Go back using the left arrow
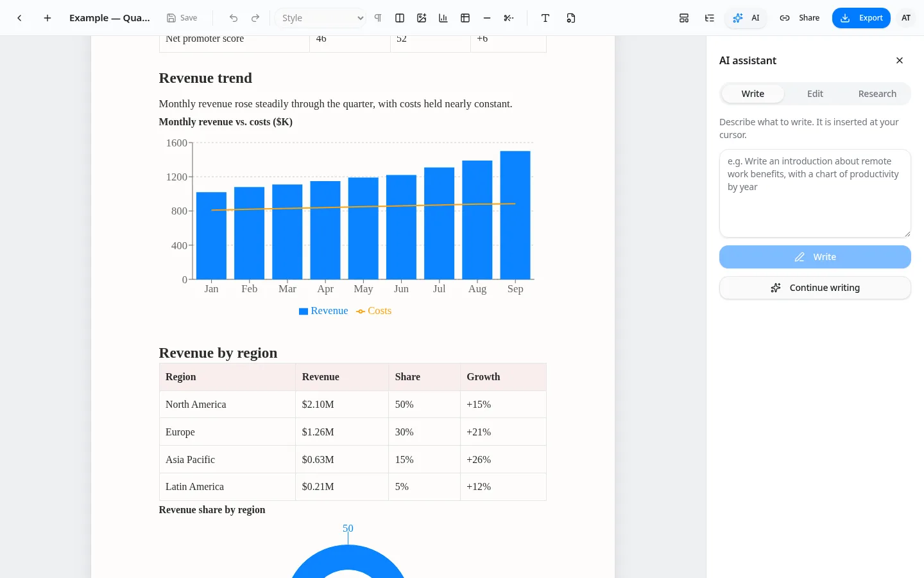The width and height of the screenshot is (924, 578). click(x=20, y=18)
